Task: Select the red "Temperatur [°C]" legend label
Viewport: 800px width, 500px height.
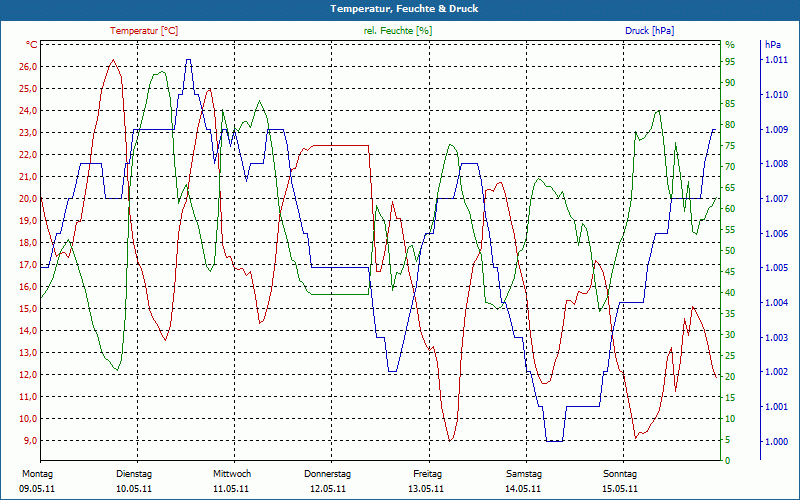Action: 144,31
